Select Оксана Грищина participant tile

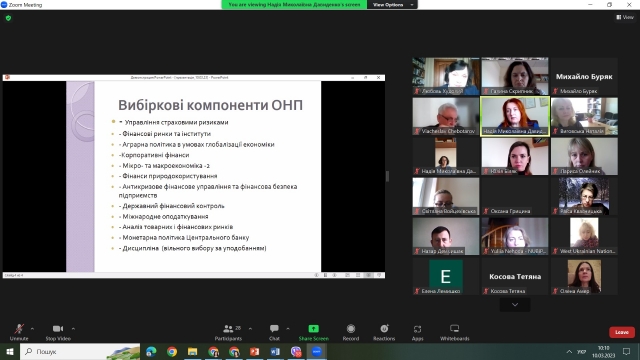click(515, 196)
